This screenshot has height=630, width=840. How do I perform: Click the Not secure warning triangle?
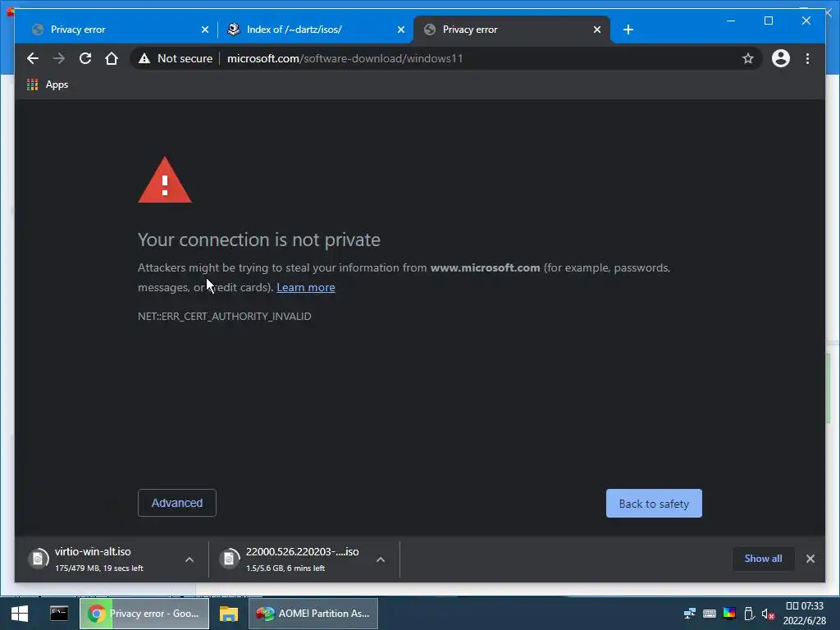click(144, 58)
